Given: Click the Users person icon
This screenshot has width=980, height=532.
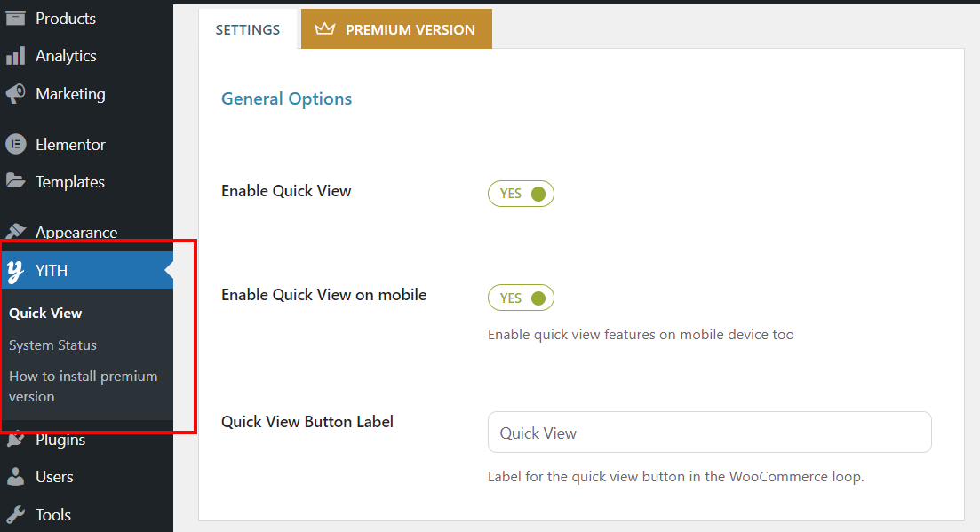Looking at the screenshot, I should pyautogui.click(x=16, y=476).
